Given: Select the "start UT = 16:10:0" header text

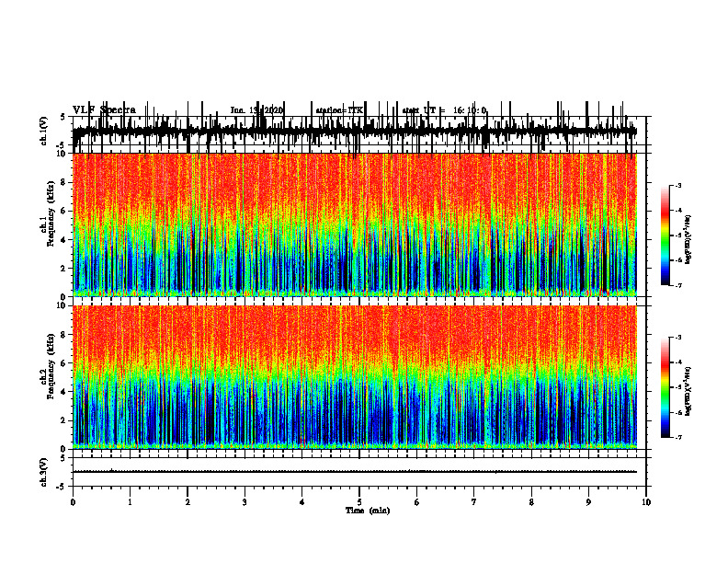Looking at the screenshot, I should [x=444, y=110].
